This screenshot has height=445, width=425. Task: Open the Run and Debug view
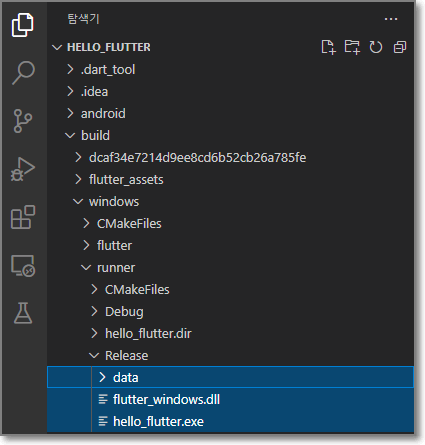pyautogui.click(x=23, y=169)
